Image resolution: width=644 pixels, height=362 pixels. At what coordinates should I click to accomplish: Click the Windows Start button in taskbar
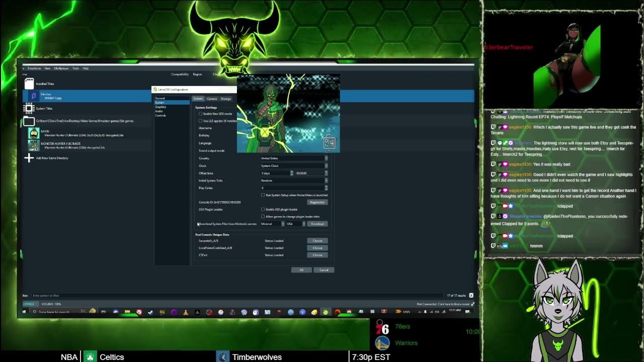tap(24, 312)
